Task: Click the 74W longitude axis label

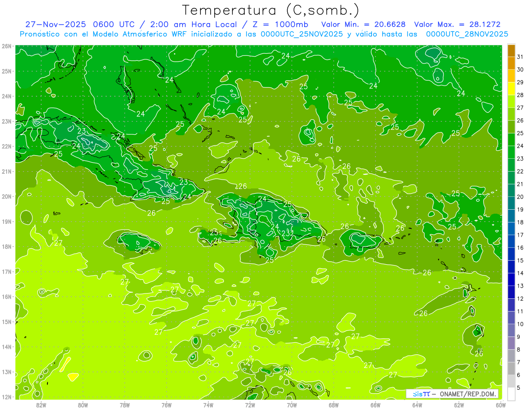Action: pos(208,405)
